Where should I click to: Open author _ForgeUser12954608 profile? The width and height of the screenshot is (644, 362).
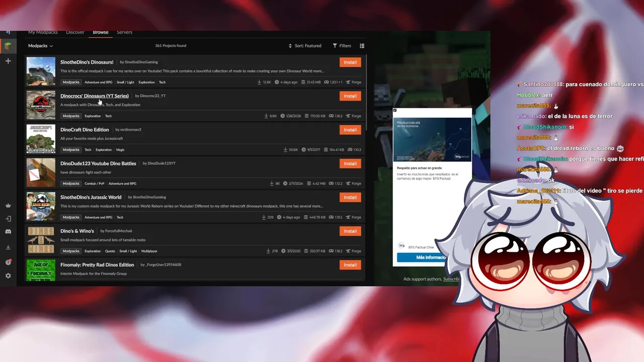click(163, 265)
